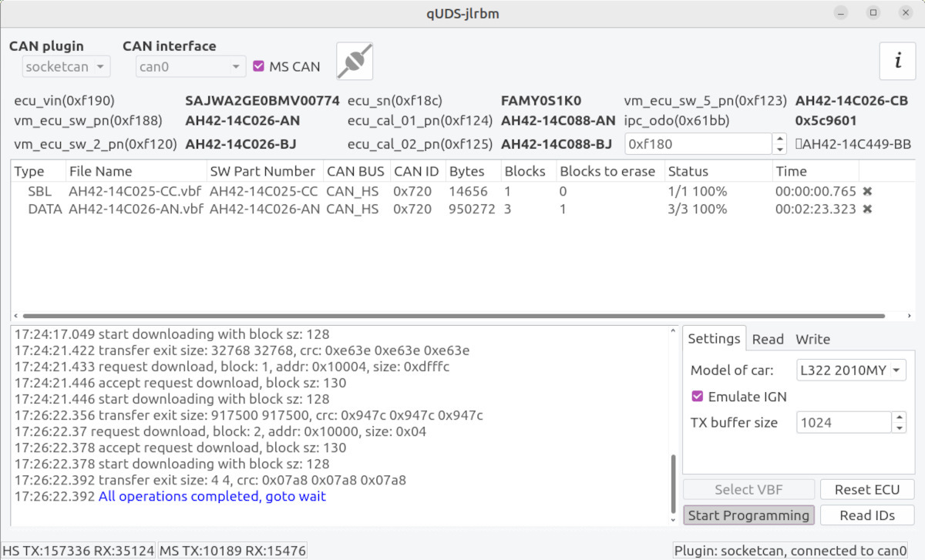Switch to the Settings tab

714,339
